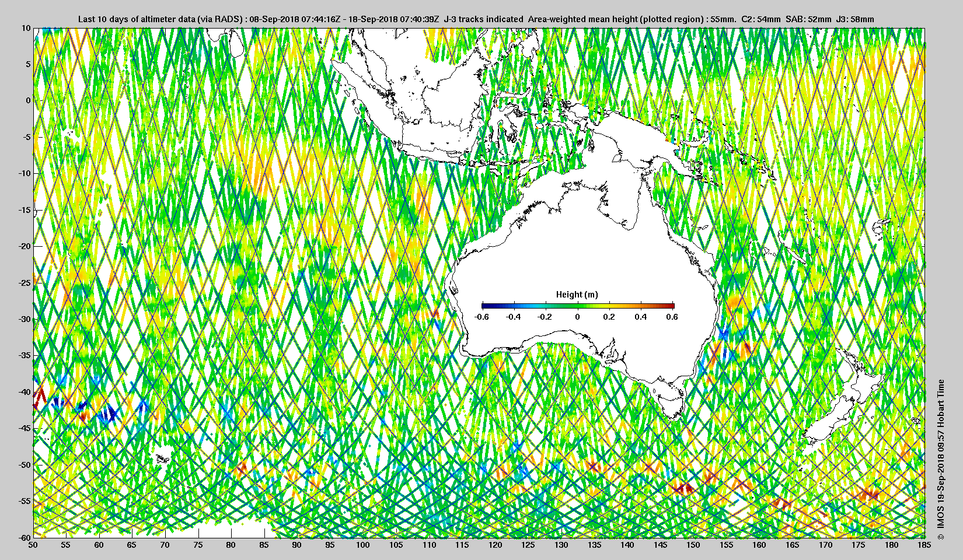Image resolution: width=963 pixels, height=560 pixels.
Task: Click latitude axis label '-20'
Action: tap(24, 246)
